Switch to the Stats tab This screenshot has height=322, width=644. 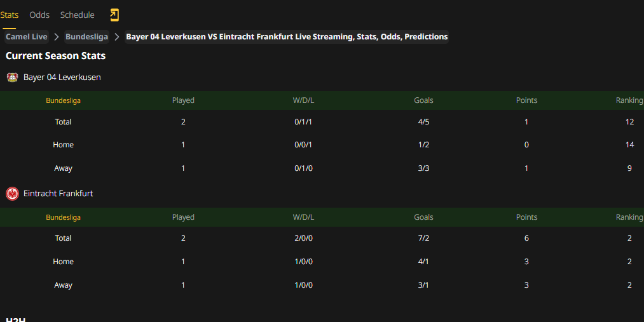pyautogui.click(x=9, y=15)
